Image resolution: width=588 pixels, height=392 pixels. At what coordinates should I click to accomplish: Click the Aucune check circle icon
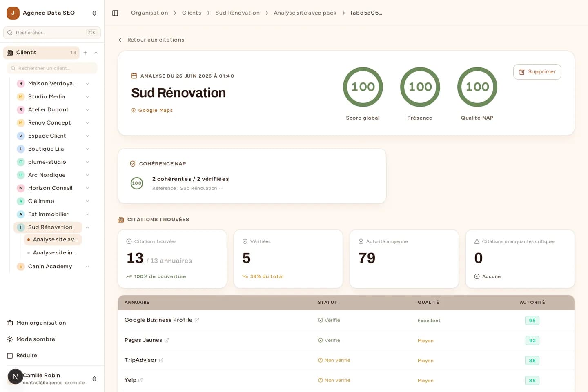pyautogui.click(x=477, y=276)
